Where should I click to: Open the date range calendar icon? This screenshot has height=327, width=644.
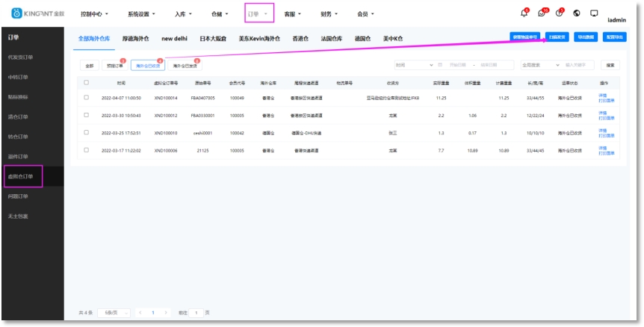pyautogui.click(x=440, y=65)
